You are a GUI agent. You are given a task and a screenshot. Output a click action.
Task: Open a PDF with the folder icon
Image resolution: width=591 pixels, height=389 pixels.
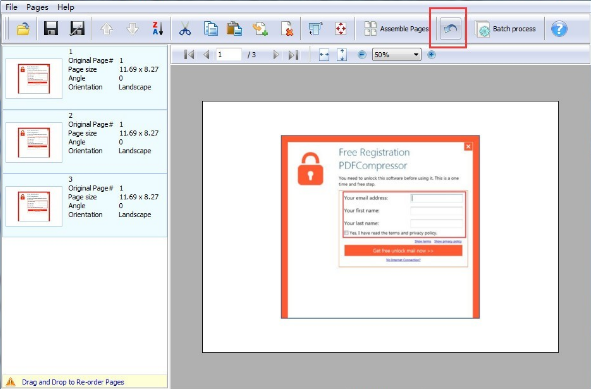pyautogui.click(x=23, y=29)
